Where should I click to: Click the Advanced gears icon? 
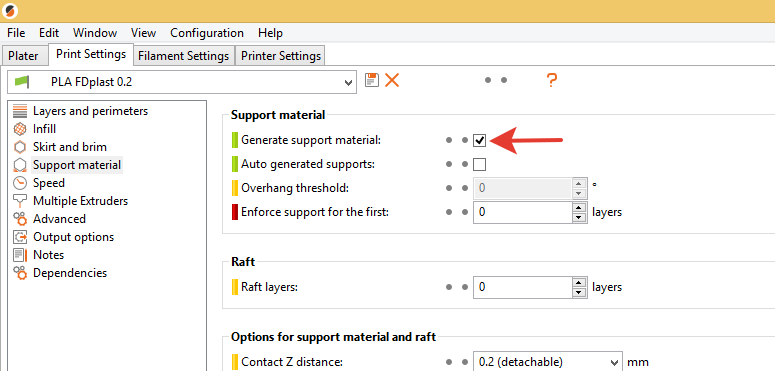point(20,219)
